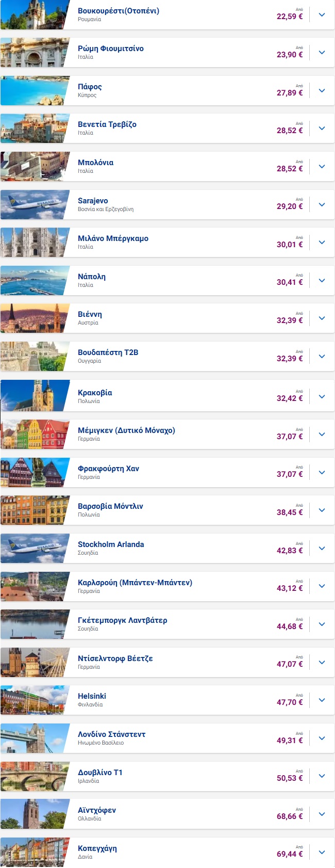Select the Νάπολη destination name

coord(92,277)
